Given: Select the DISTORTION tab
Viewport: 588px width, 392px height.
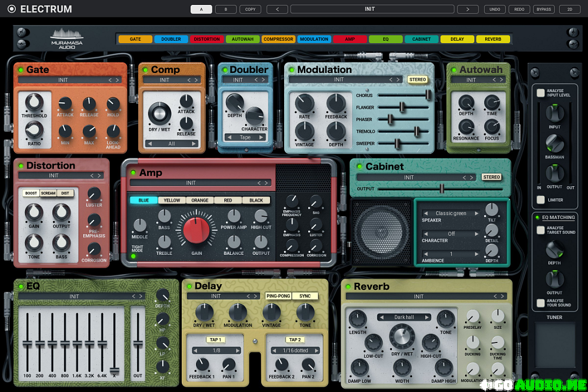Looking at the screenshot, I should [x=207, y=39].
